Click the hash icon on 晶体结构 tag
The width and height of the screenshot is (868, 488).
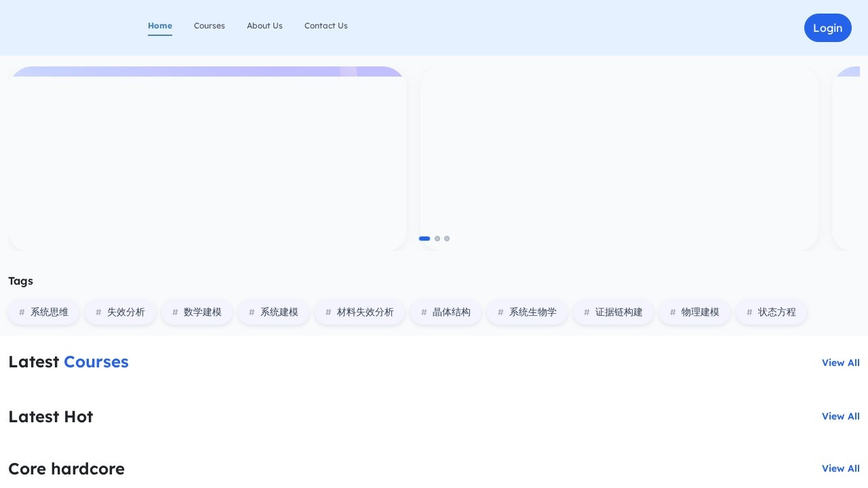tap(424, 312)
